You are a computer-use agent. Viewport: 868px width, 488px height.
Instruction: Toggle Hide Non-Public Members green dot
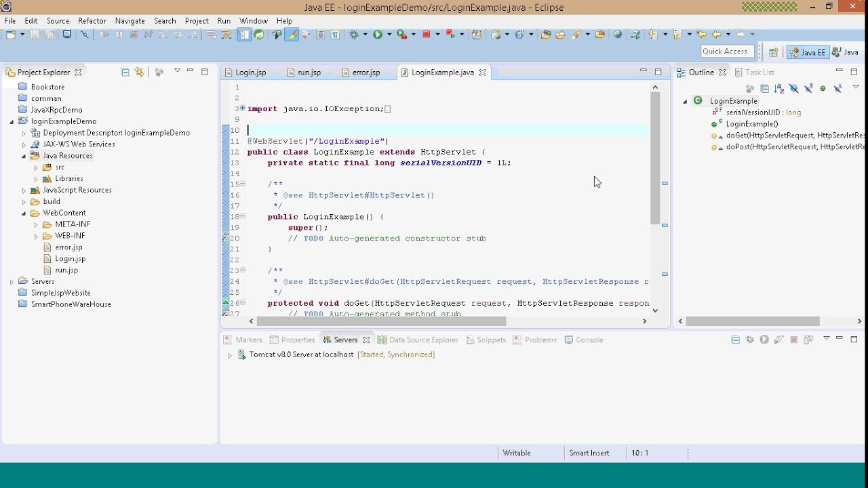(823, 88)
